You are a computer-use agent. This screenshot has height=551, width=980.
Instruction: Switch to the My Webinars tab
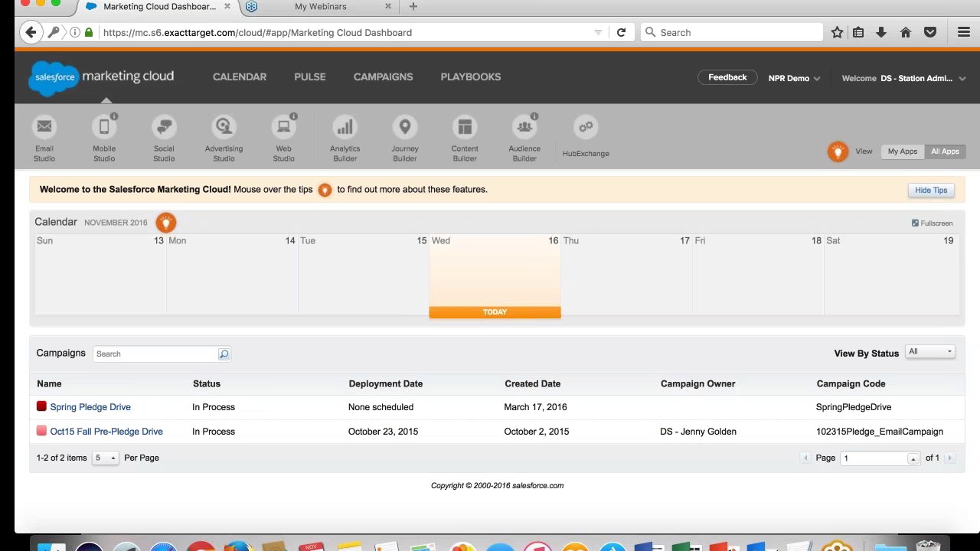320,7
